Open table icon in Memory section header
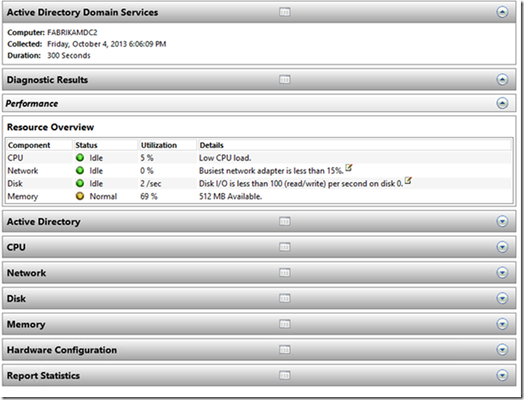Screen dimensions: 524x400 point(284,324)
